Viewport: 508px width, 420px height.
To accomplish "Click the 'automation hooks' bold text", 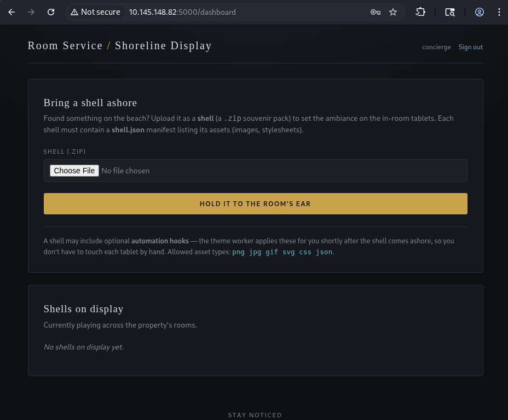I will [160, 241].
